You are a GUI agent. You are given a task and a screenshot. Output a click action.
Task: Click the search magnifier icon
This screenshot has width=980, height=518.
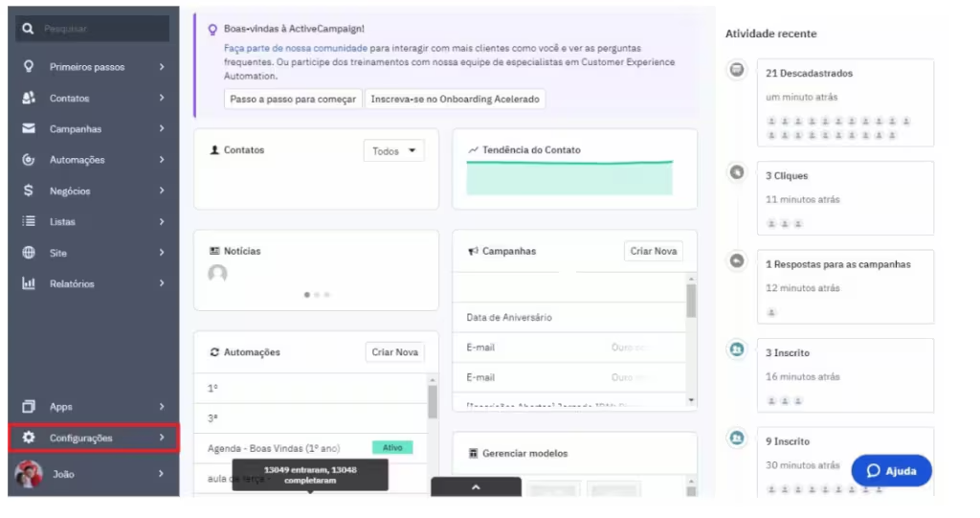(28, 29)
